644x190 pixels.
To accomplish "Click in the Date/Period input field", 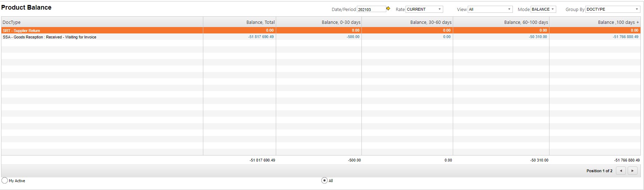I will 371,10.
